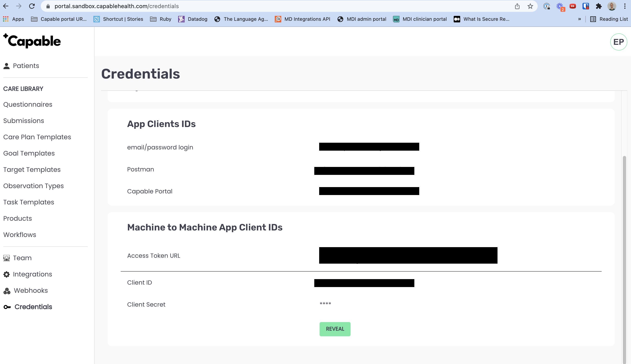Bookmark this page with star icon
This screenshot has height=364, width=631.
point(530,6)
